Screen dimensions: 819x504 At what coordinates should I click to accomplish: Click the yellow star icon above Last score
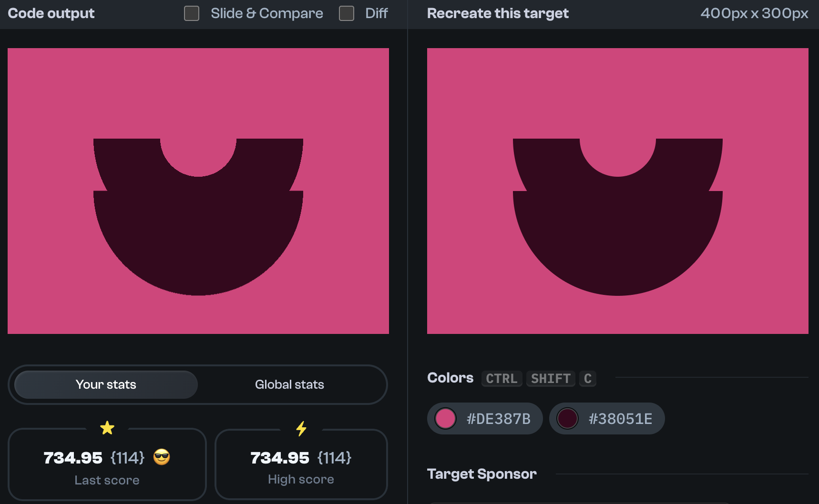[x=107, y=428]
